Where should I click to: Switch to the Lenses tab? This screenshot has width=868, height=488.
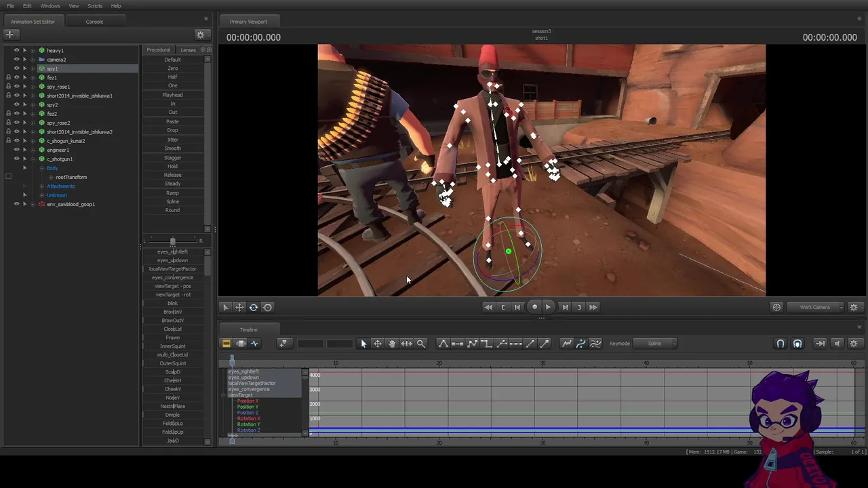coord(188,49)
